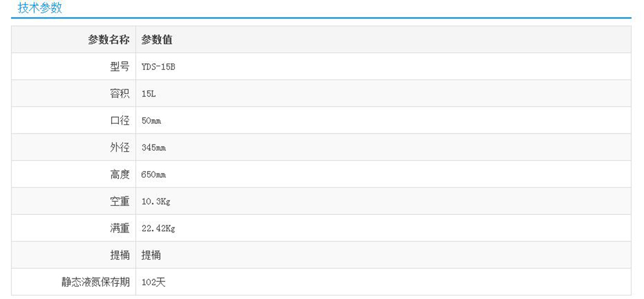
Task: Click the 空重 row label
Action: coord(120,201)
